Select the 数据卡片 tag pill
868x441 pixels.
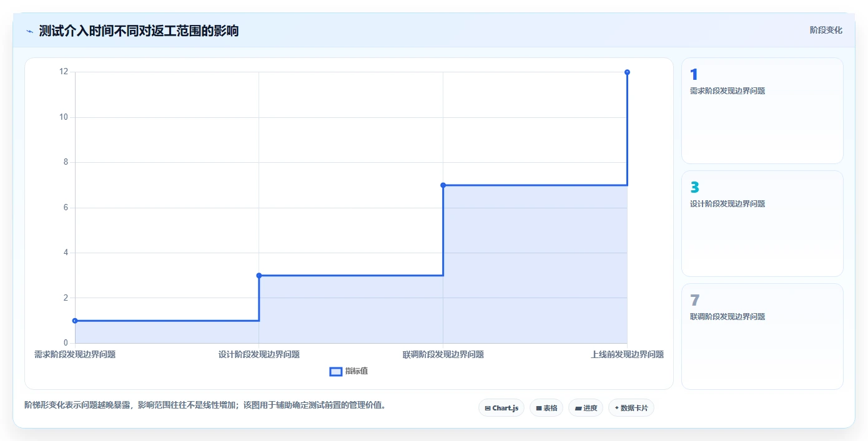(631, 408)
